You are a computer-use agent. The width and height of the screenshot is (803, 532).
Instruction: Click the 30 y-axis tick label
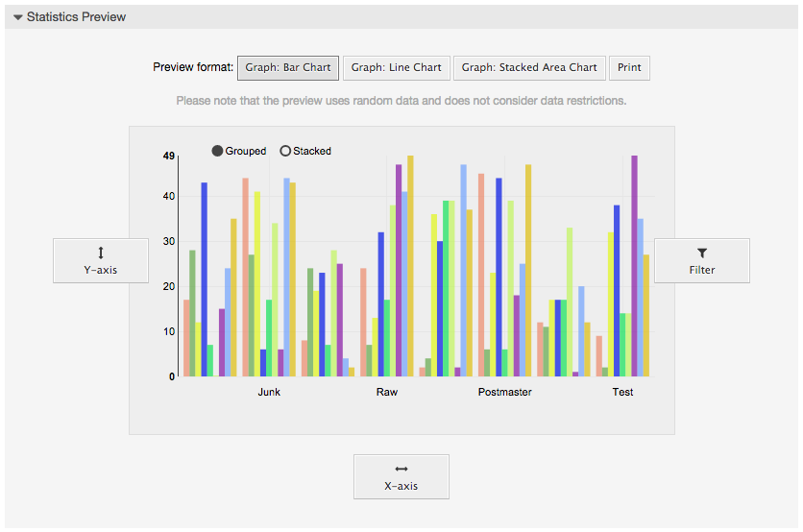click(x=169, y=241)
